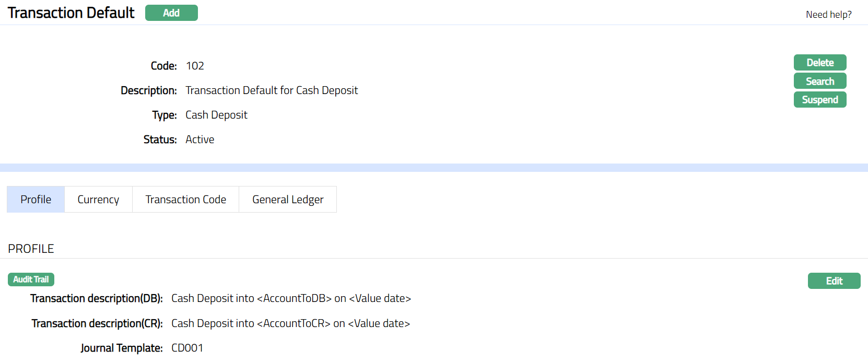Click the green Search button
This screenshot has height=361, width=868.
click(820, 81)
